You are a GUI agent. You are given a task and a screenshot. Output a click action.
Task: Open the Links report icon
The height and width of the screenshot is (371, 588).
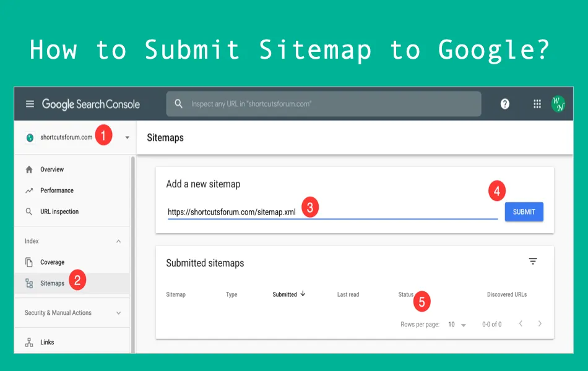tap(28, 342)
